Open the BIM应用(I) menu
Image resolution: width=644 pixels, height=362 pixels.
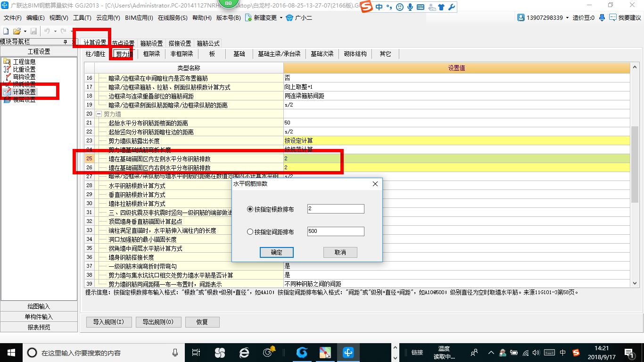click(139, 18)
